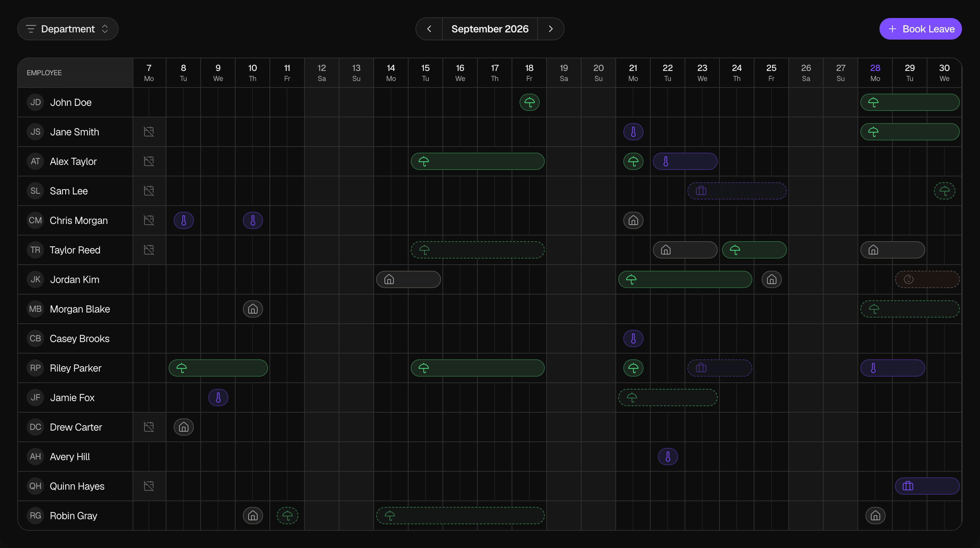Open Robin Gray's home office on the 28th
This screenshot has width=980, height=548.
[x=875, y=516]
